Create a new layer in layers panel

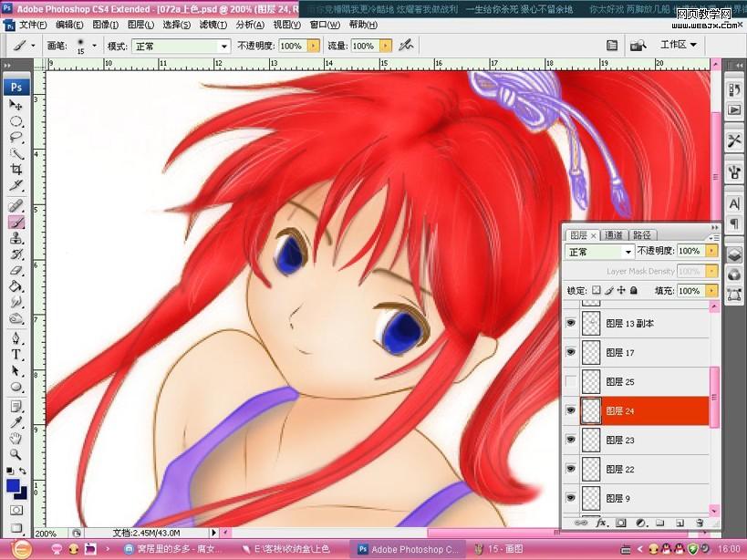(x=680, y=524)
